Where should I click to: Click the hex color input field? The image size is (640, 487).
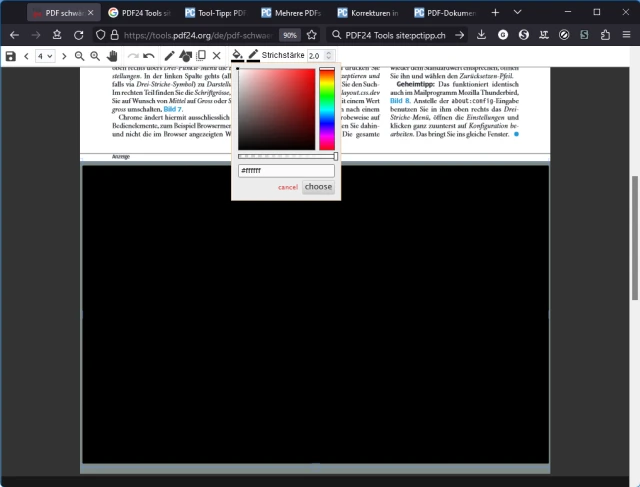286,171
